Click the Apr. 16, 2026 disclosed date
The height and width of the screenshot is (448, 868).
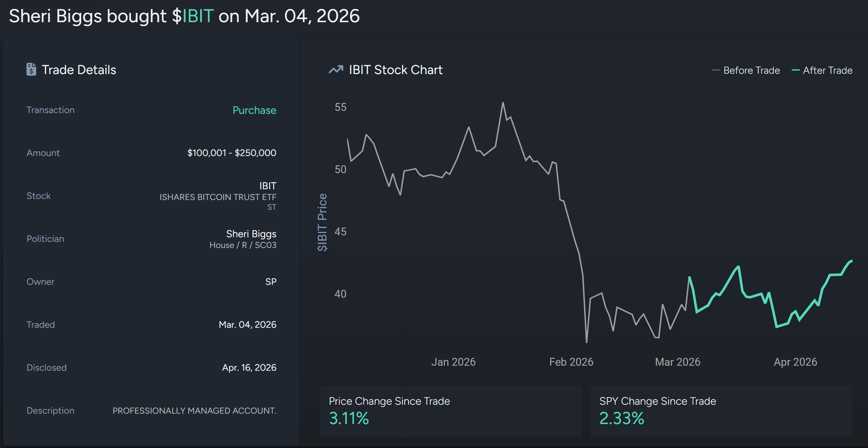249,367
